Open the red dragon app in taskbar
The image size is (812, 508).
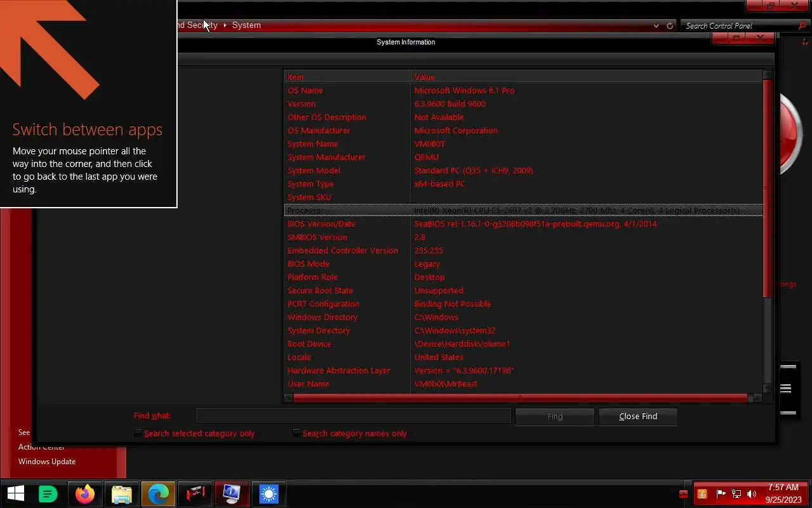(195, 494)
